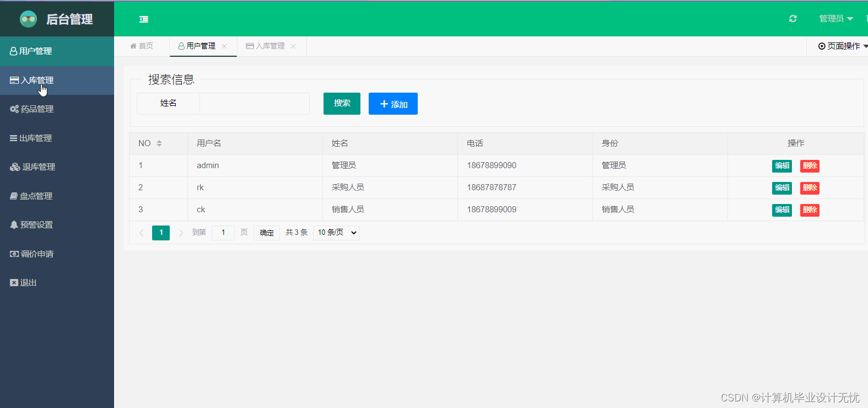Viewport: 868px width, 408px height.
Task: Click the 共 3 条 total count text
Action: [296, 233]
